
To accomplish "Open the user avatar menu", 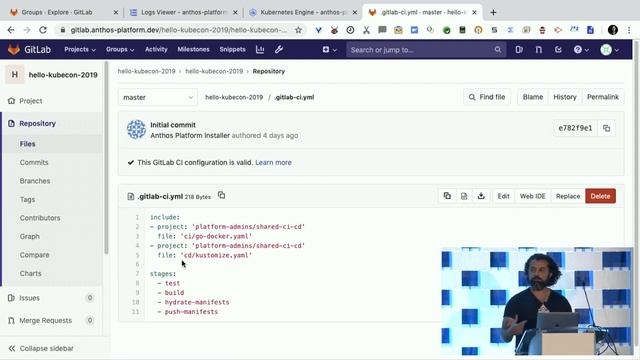I will tap(610, 49).
